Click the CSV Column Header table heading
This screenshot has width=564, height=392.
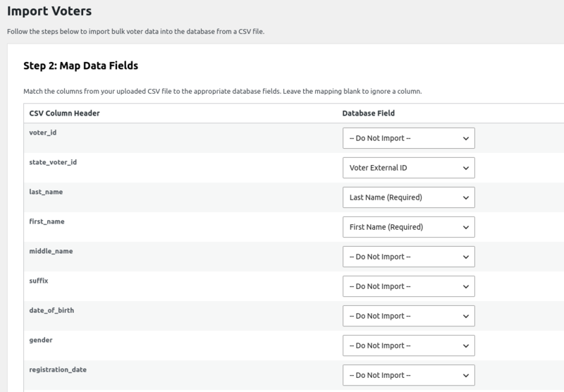(x=64, y=114)
